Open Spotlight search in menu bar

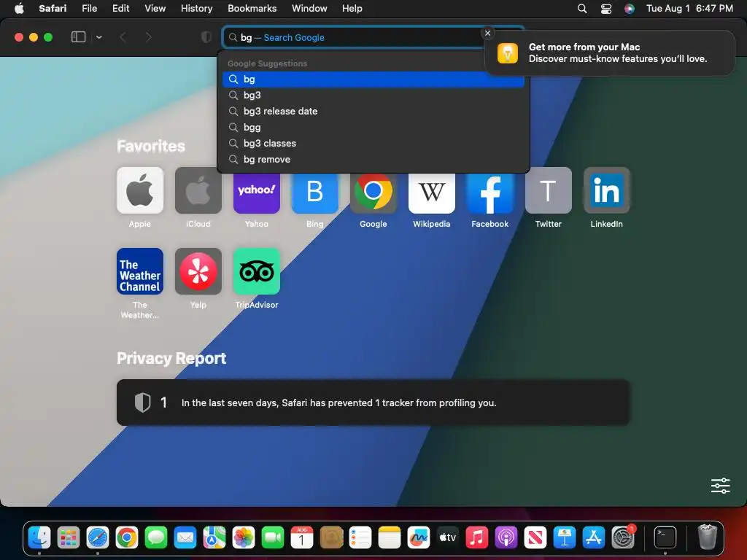[x=582, y=9]
